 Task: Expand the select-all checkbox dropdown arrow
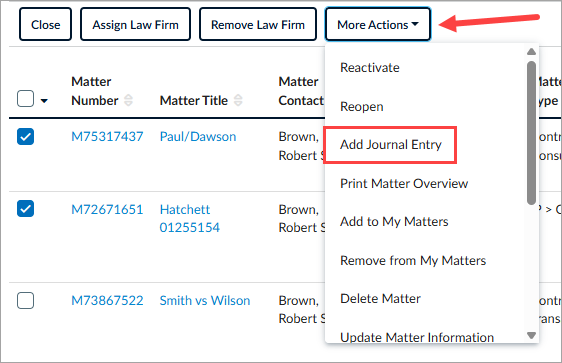pyautogui.click(x=44, y=101)
